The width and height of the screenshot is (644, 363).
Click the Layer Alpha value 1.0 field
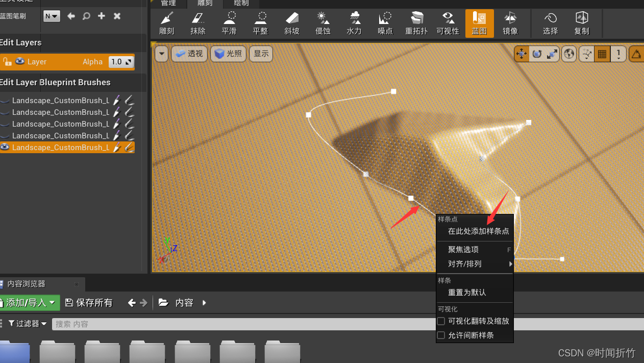pos(121,62)
